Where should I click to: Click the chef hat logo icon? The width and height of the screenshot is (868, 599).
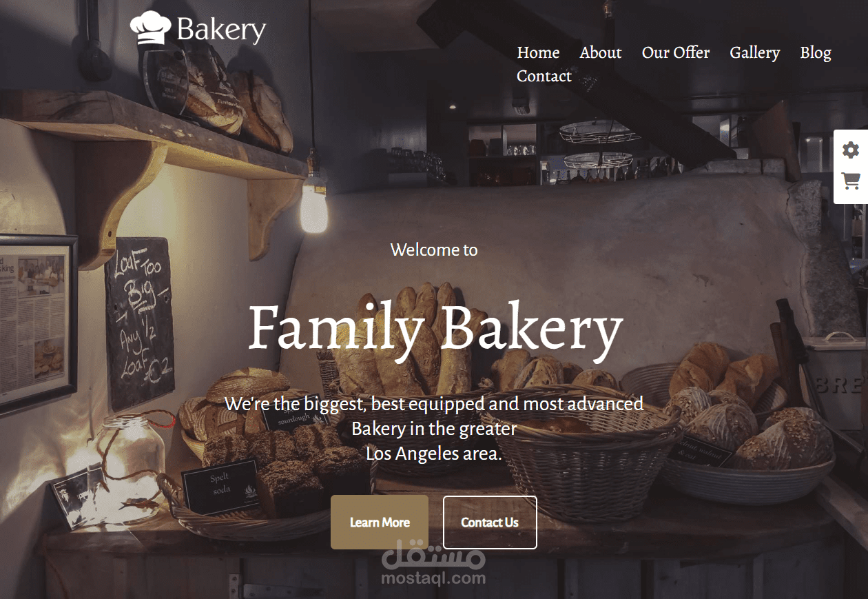tap(150, 28)
